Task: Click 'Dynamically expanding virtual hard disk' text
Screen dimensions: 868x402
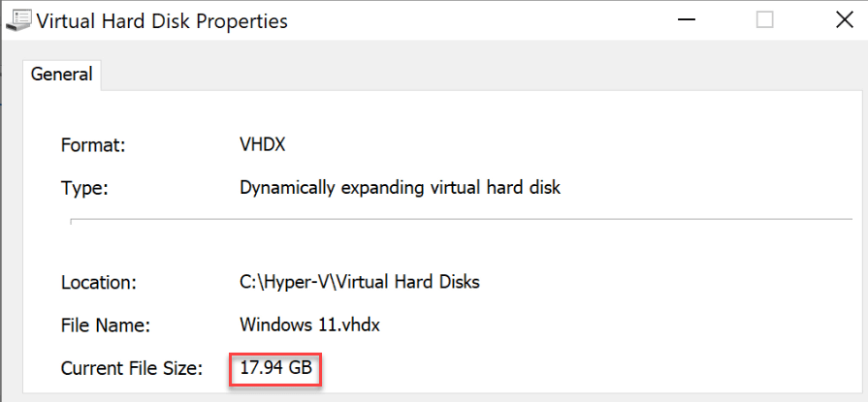Action: (400, 188)
